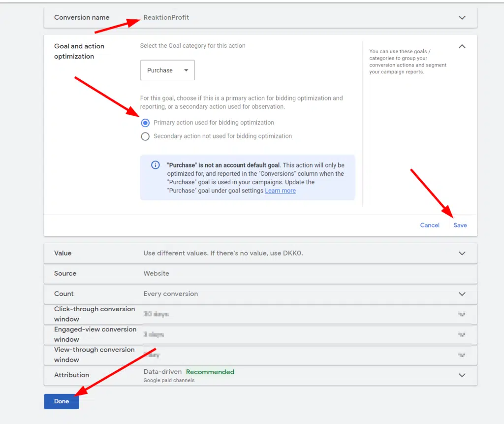This screenshot has height=424, width=504.
Task: Click the Value row label
Action: point(63,253)
